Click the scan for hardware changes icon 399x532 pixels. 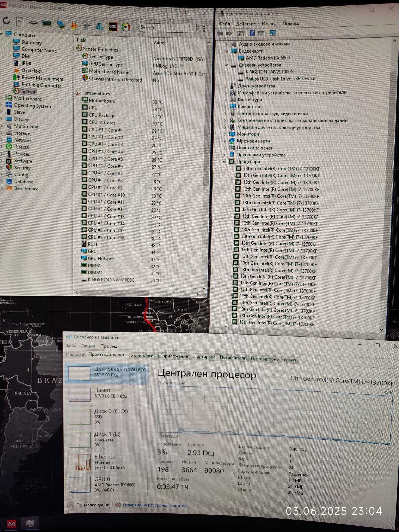click(x=273, y=33)
